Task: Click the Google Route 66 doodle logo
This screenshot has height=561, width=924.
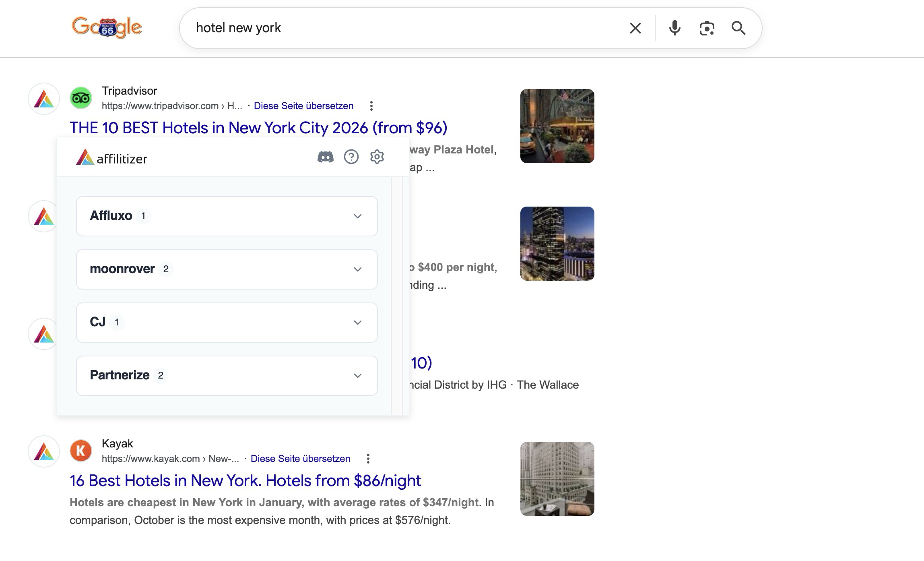Action: (x=107, y=27)
